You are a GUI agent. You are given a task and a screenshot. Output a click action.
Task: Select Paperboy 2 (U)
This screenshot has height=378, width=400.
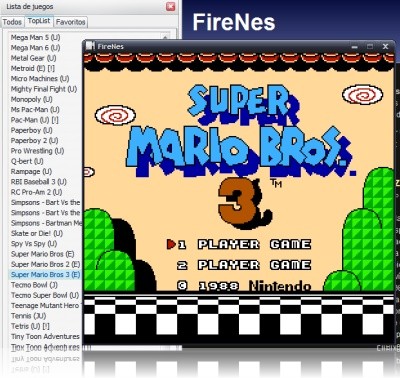click(34, 141)
